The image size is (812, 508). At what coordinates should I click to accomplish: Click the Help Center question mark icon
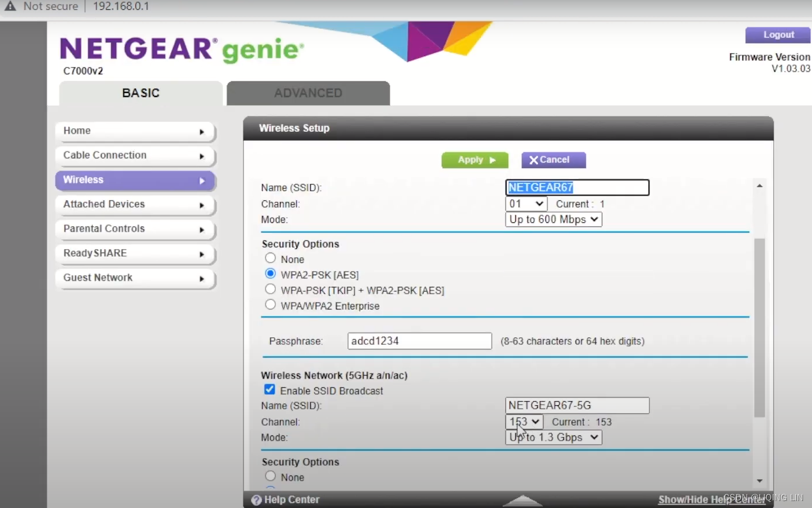click(257, 499)
